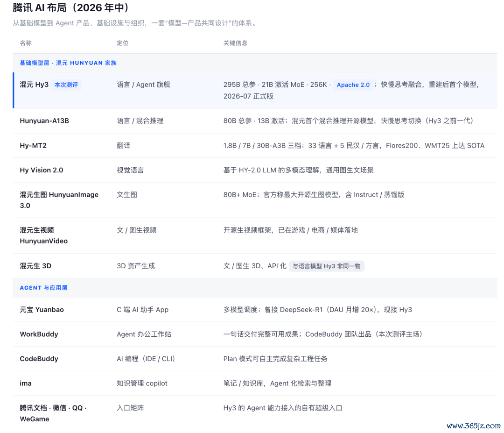504x433 pixels.
Task: Click the CodeBuddy product name
Action: coord(39,359)
